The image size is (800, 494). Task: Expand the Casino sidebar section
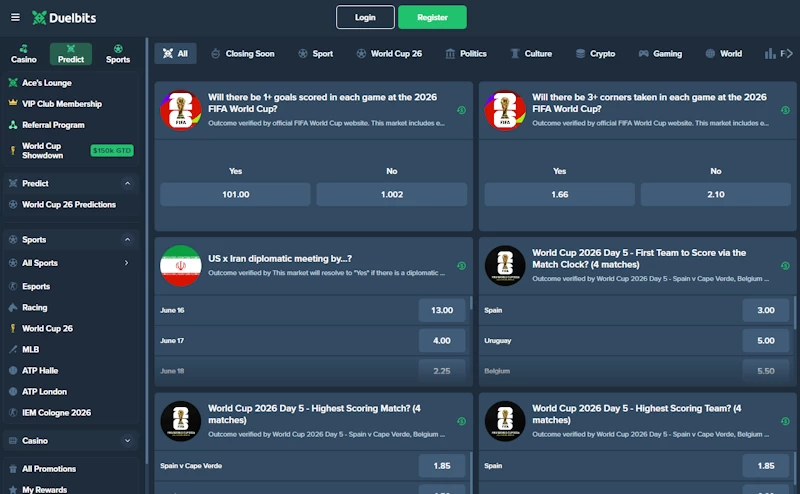point(128,440)
